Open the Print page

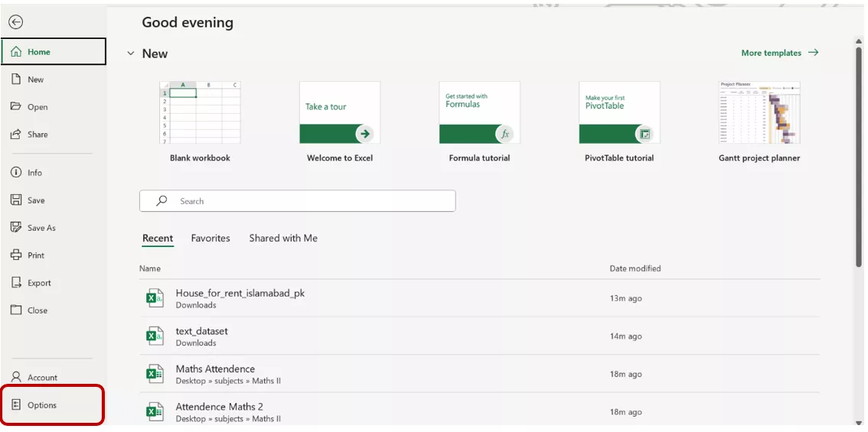[35, 255]
